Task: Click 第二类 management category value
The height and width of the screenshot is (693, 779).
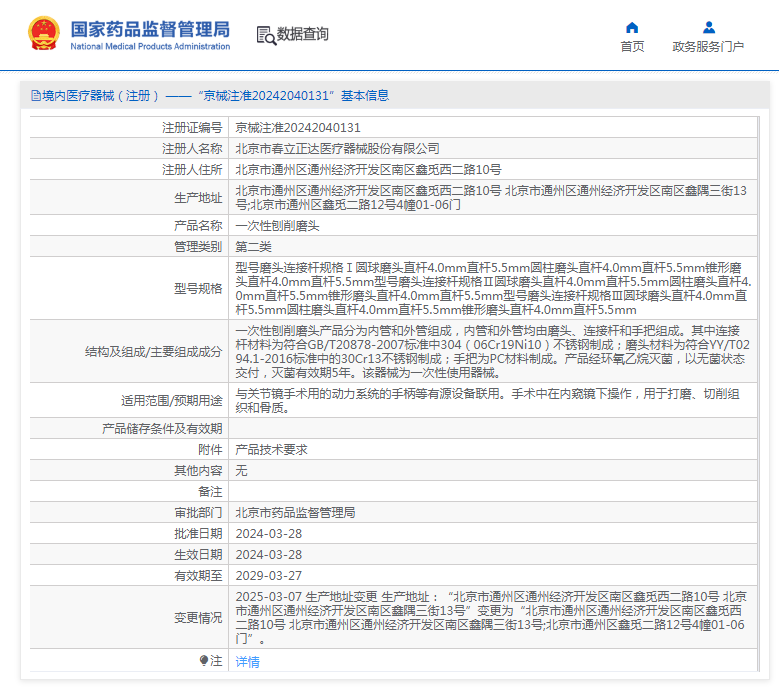Action: pyautogui.click(x=253, y=247)
